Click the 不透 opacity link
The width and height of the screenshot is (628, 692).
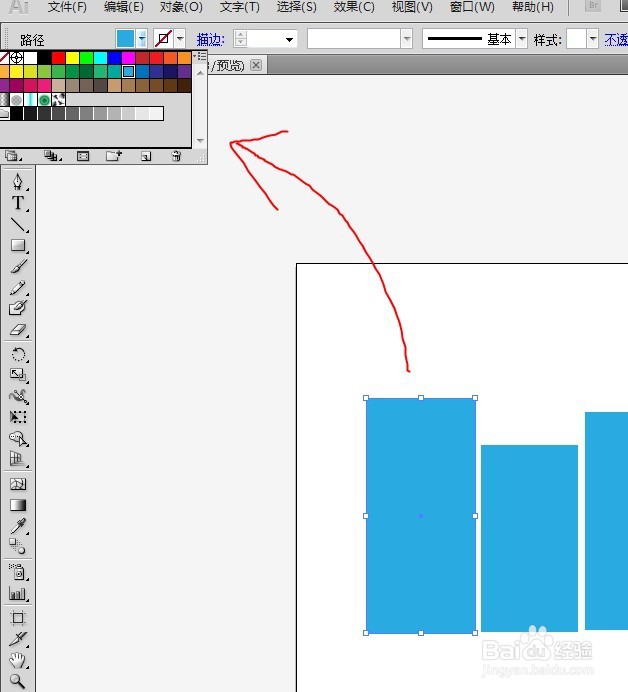(x=616, y=40)
